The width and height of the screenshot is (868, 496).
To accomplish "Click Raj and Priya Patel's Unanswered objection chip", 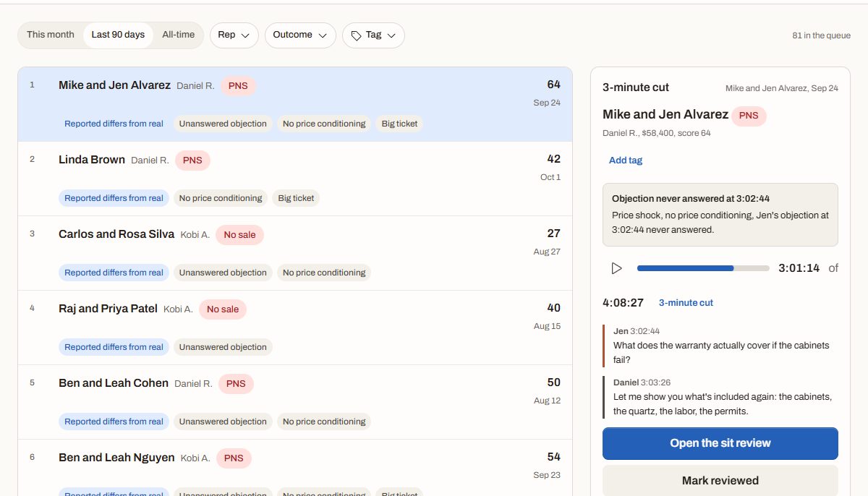I will tap(223, 347).
